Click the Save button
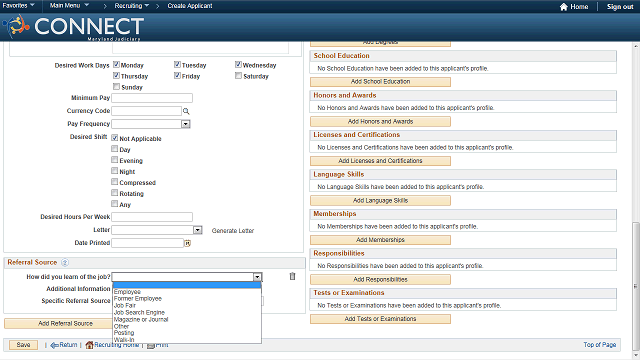Image resolution: width=640 pixels, height=360 pixels. coord(23,345)
